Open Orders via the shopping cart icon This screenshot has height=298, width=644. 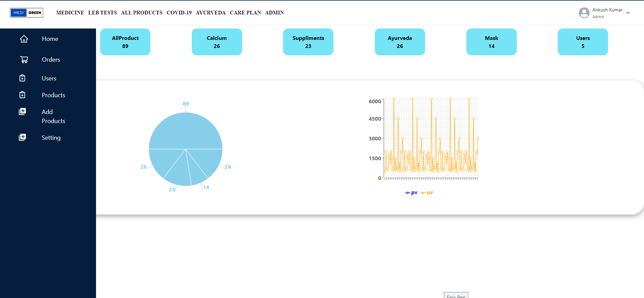coord(24,60)
